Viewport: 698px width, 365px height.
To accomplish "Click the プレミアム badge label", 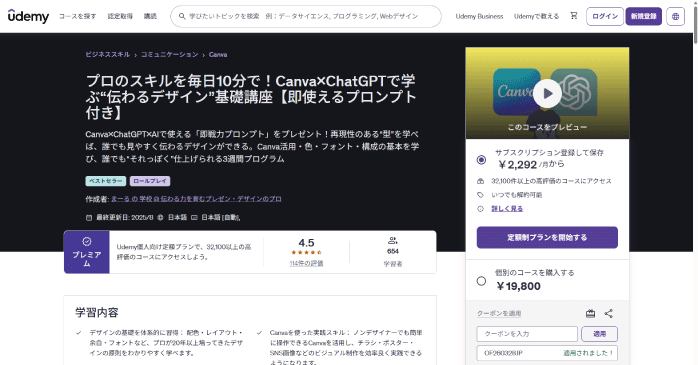I will [87, 259].
